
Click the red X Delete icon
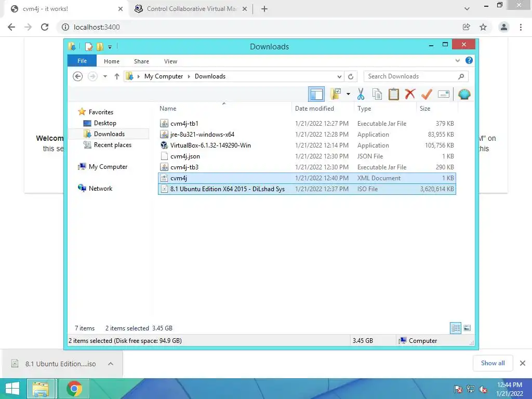[x=410, y=94]
